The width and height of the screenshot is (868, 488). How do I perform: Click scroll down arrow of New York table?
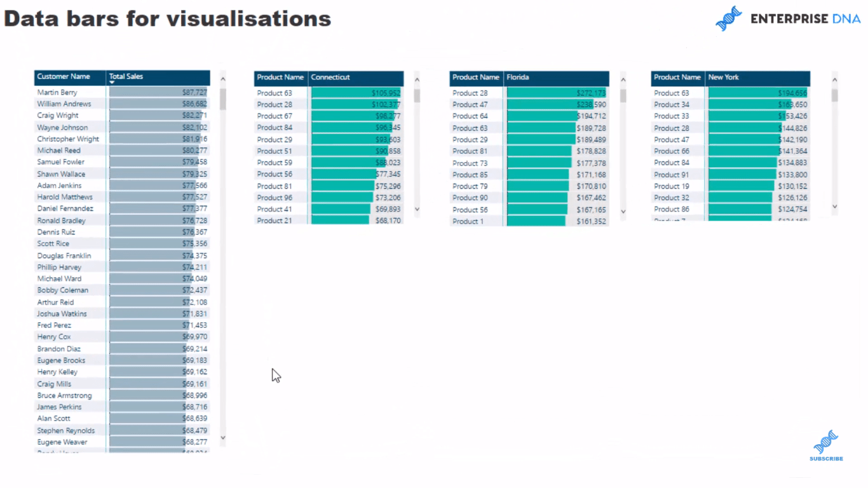coord(834,206)
